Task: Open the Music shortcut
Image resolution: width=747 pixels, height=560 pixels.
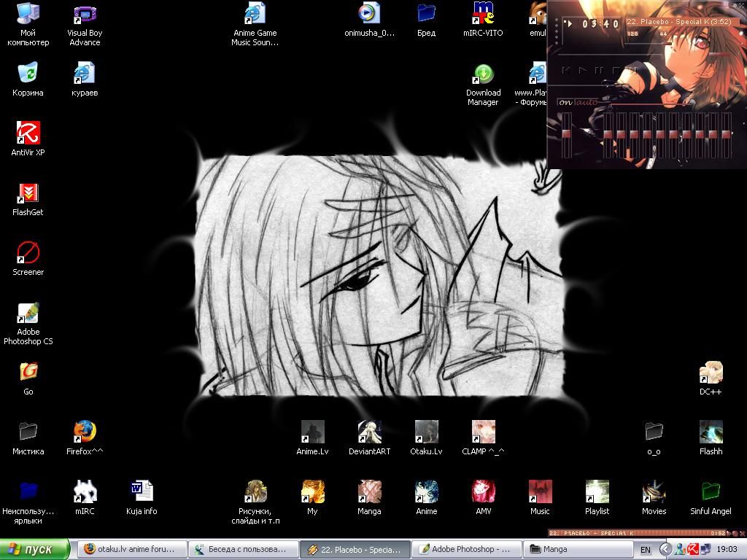Action: click(541, 498)
